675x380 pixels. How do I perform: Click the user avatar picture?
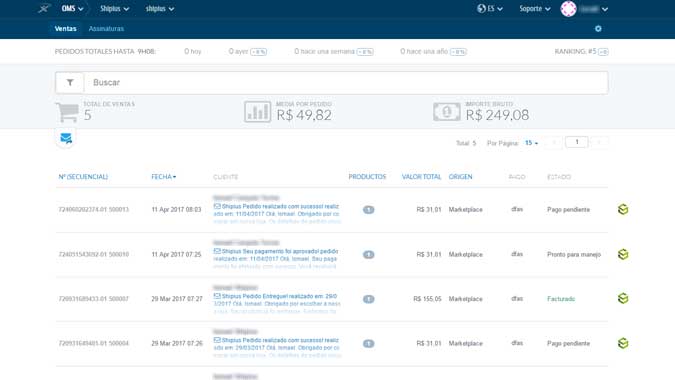coord(568,9)
